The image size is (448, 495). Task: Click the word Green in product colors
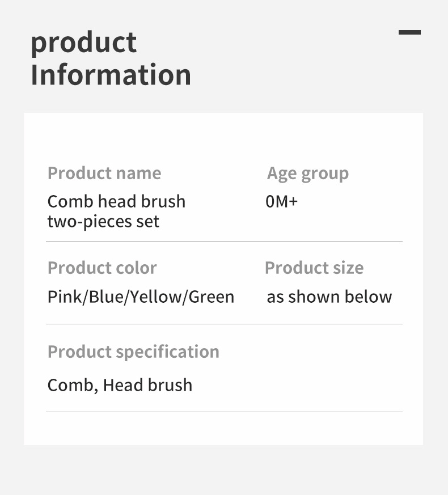click(212, 297)
